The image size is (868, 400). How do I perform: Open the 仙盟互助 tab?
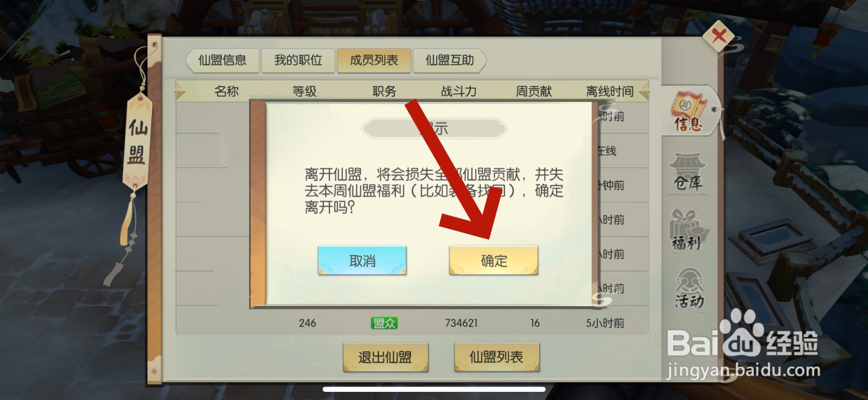pos(449,60)
